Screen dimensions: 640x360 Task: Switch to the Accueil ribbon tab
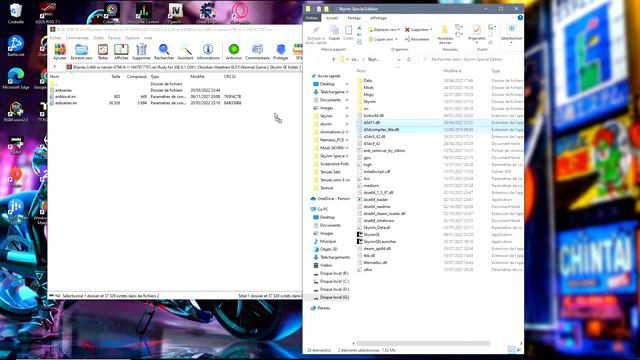(332, 18)
